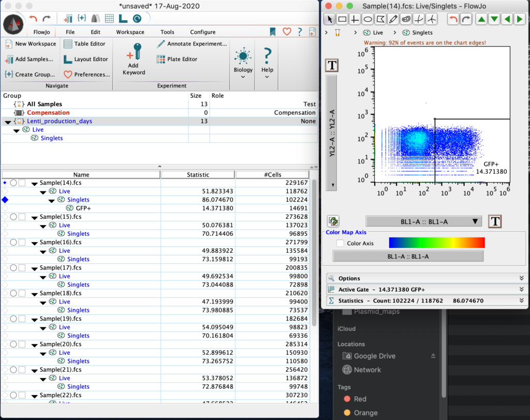Go to next sample with right arrow

tap(520, 19)
